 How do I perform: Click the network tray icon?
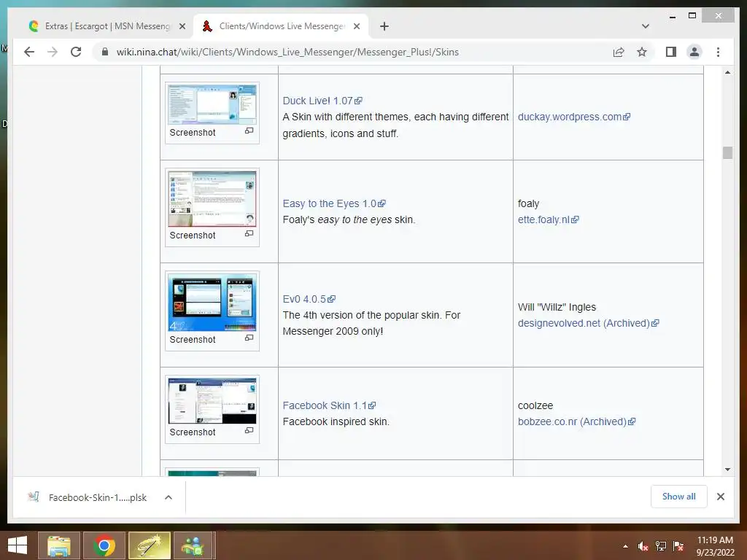click(x=661, y=546)
